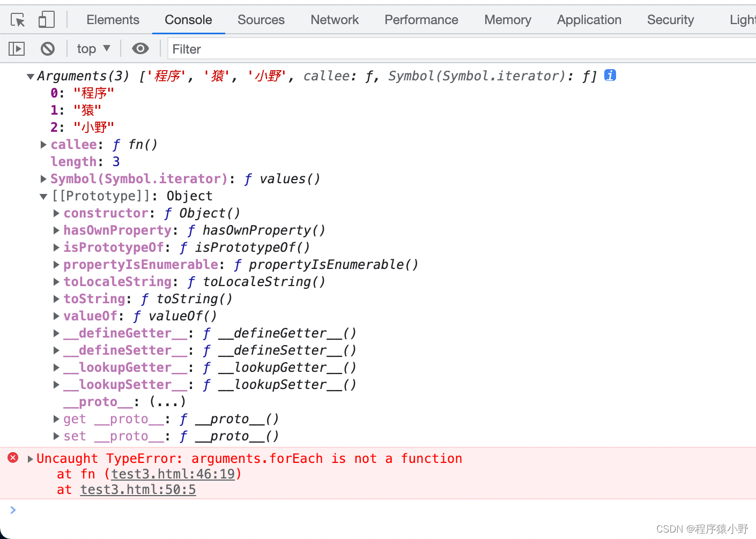Click the eye live expression icon

point(140,49)
